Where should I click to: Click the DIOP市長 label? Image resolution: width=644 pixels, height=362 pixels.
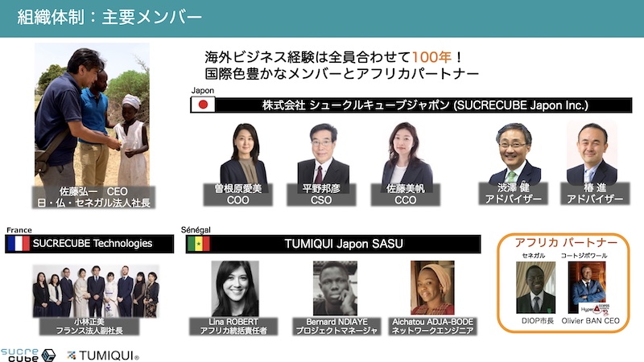point(538,321)
